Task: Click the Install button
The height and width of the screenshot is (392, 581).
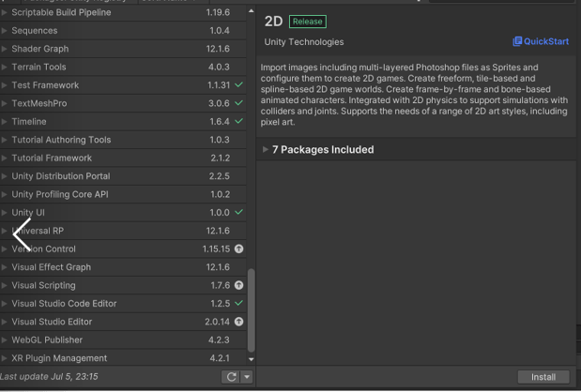Action: pos(543,377)
